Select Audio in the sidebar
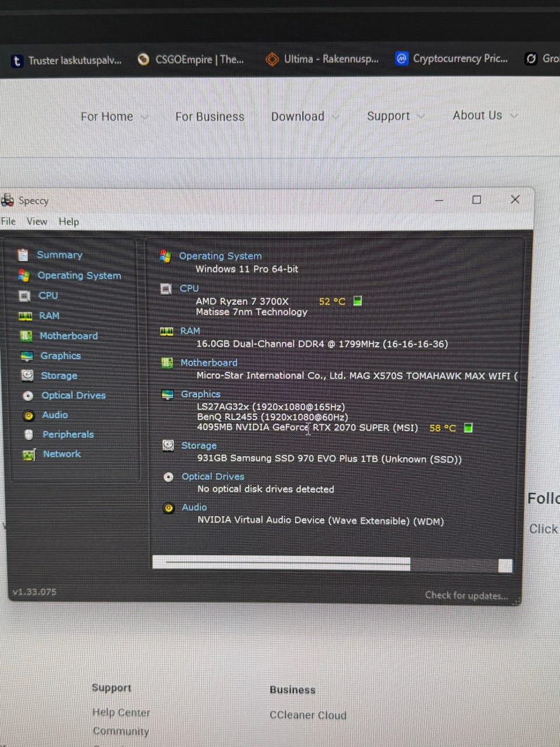The height and width of the screenshot is (747, 560). click(55, 415)
